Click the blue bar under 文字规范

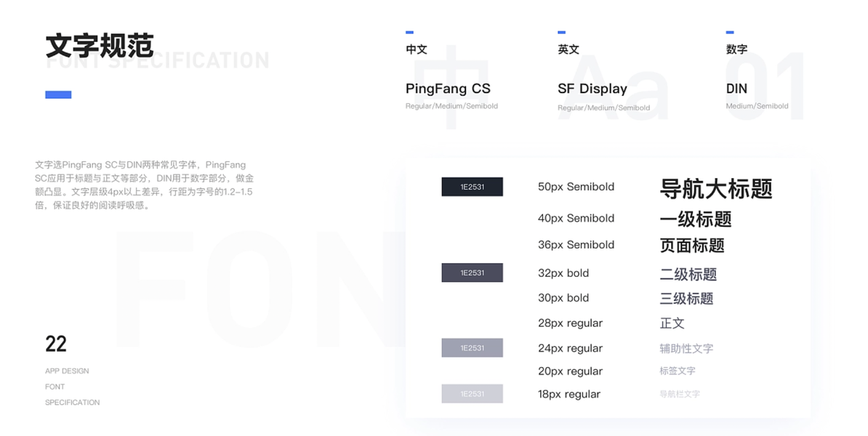58,94
